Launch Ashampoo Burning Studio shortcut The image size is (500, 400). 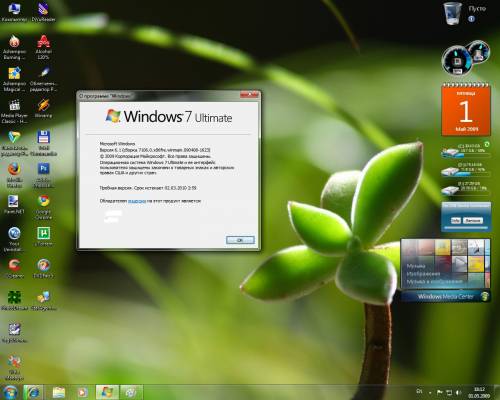pos(14,47)
